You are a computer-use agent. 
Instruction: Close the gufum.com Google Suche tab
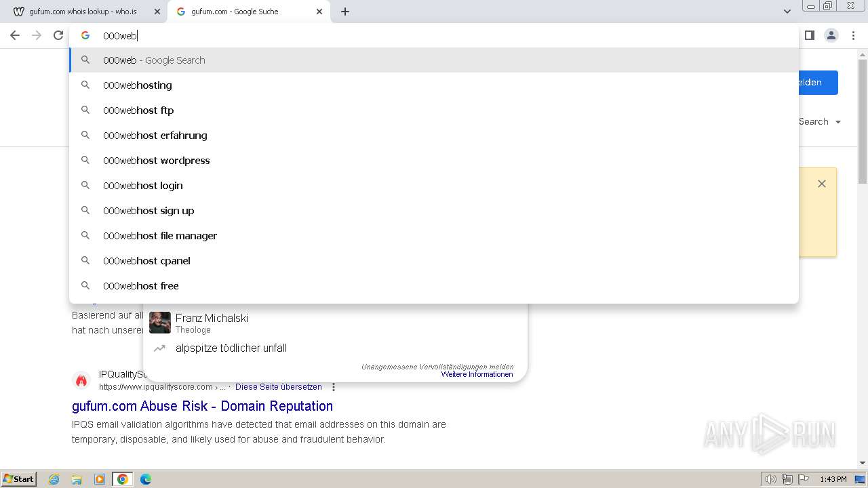[x=319, y=12]
